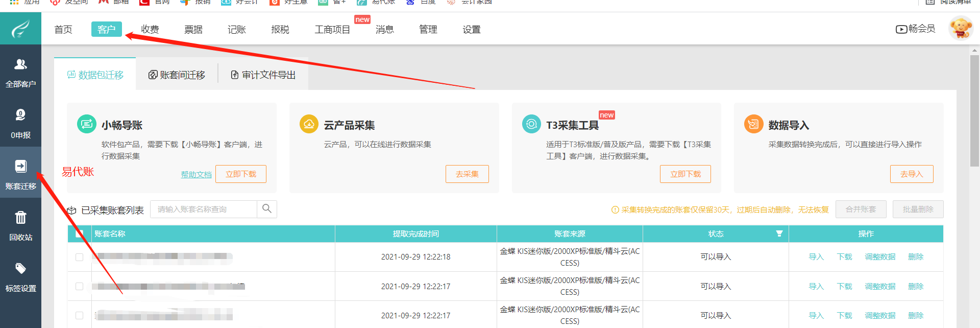The height and width of the screenshot is (328, 980).
Task: Open the 帮助文档 link
Action: point(196,174)
